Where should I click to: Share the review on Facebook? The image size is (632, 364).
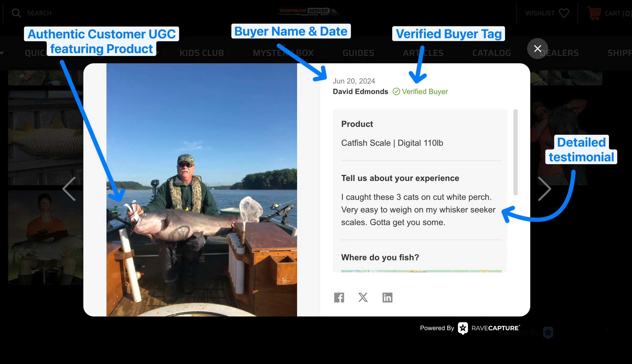[339, 298]
